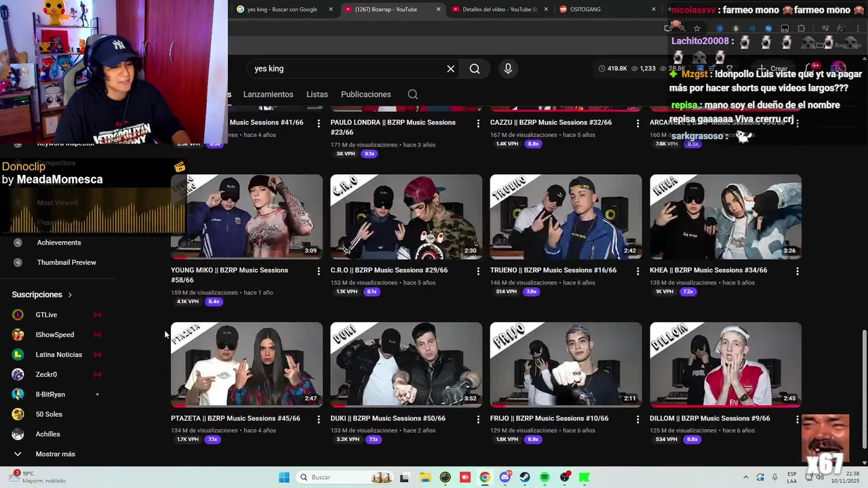Bookmark this page with the star icon
868x488 pixels.
(x=696, y=28)
